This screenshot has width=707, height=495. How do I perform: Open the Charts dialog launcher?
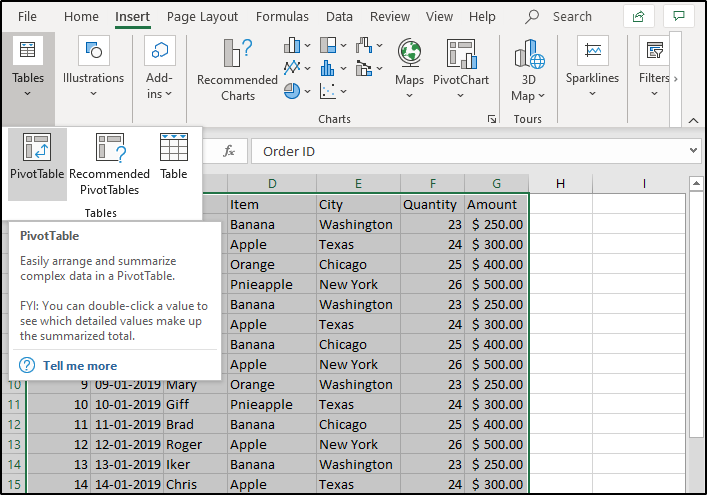[x=491, y=119]
